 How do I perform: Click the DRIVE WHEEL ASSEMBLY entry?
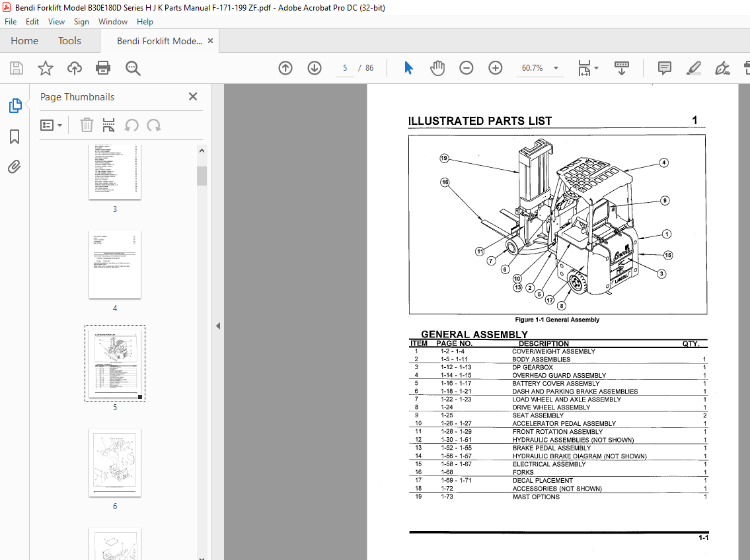coord(551,407)
